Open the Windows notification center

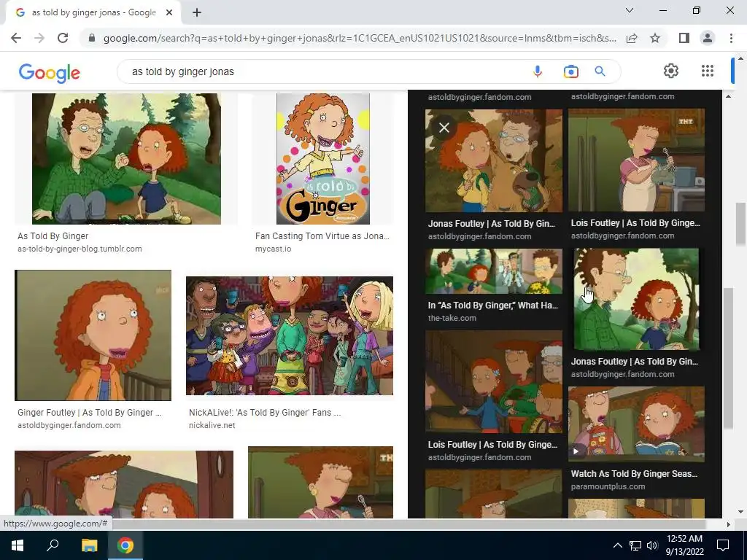coord(723,545)
